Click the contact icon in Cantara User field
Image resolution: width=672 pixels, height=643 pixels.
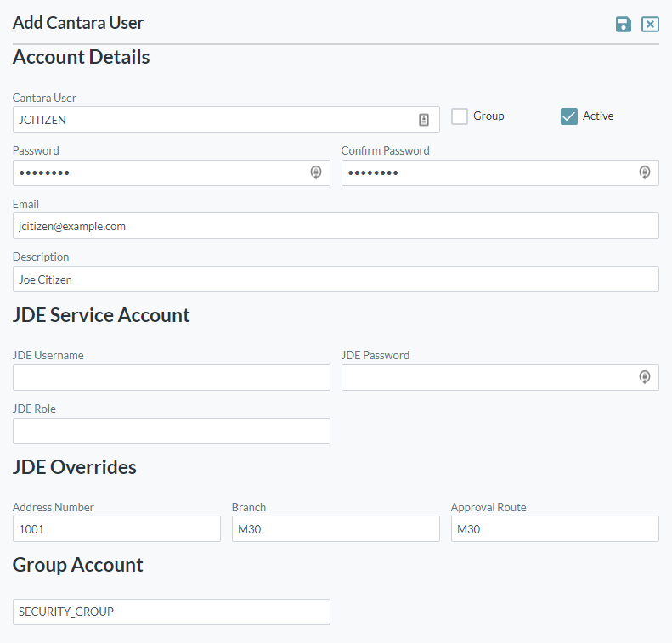point(424,120)
